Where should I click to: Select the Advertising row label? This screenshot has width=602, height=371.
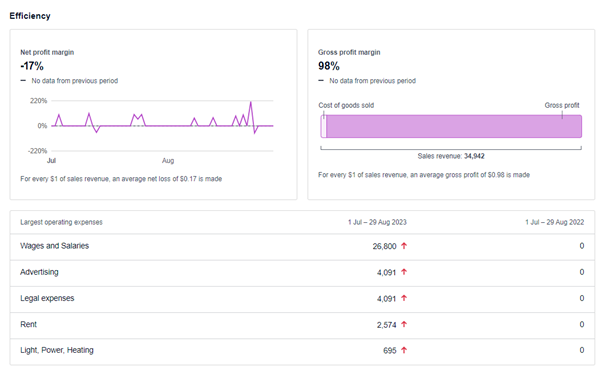pos(39,272)
